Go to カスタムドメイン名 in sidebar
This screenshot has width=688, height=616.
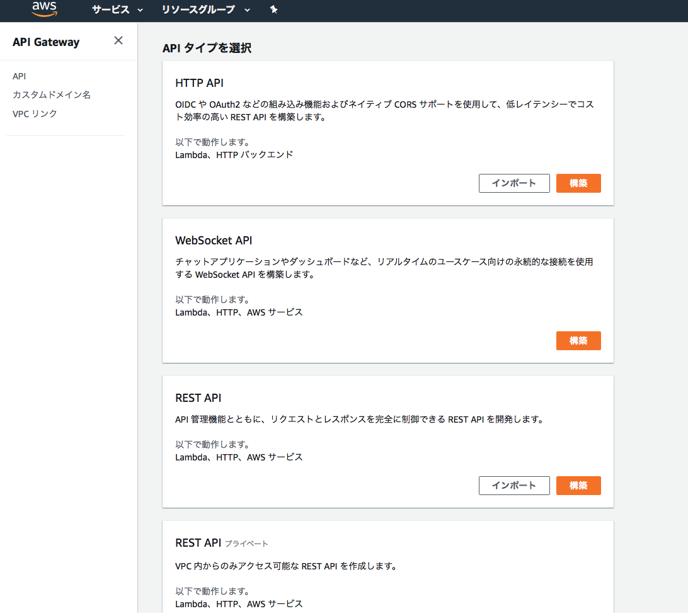tap(52, 94)
